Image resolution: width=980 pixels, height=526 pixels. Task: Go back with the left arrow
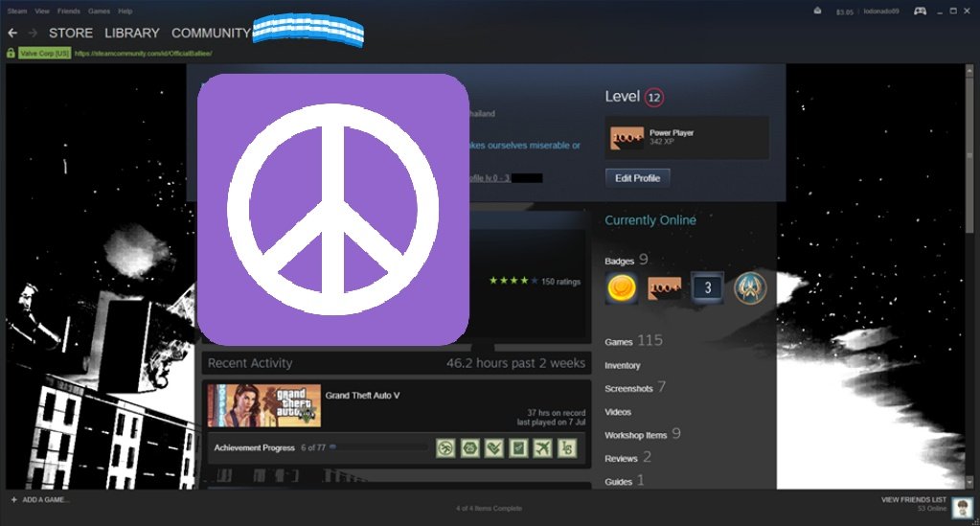[x=12, y=33]
